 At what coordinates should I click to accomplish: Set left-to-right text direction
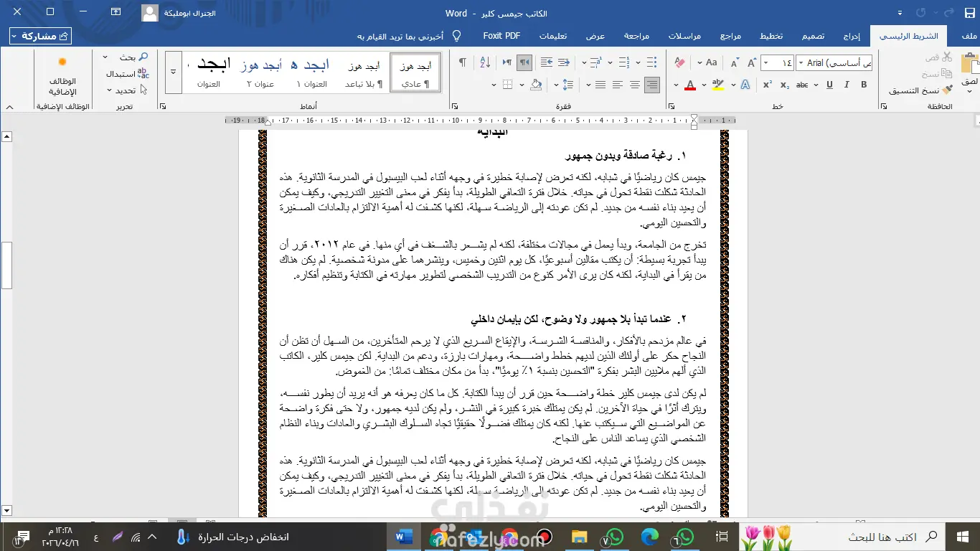click(x=508, y=62)
